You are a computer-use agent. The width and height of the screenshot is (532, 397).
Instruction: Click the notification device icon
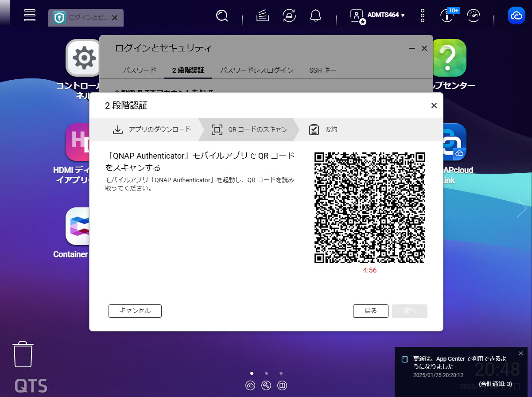tap(404, 359)
